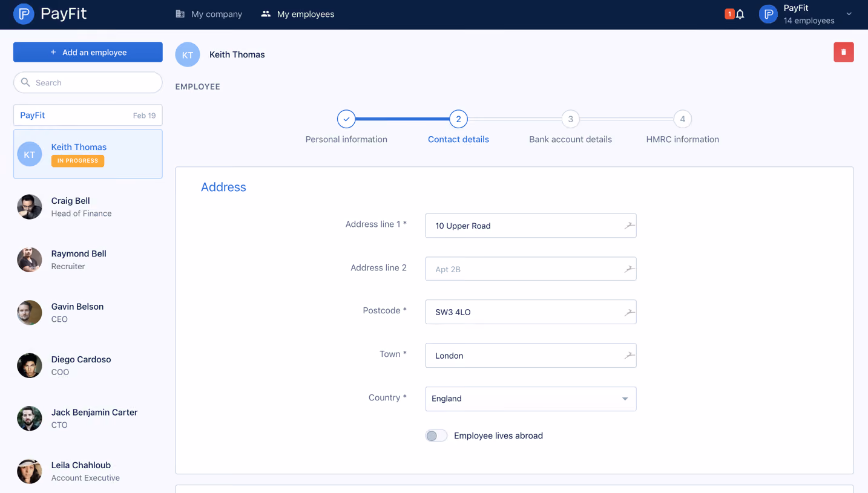This screenshot has width=868, height=493.
Task: Open the Country dropdown
Action: [531, 399]
